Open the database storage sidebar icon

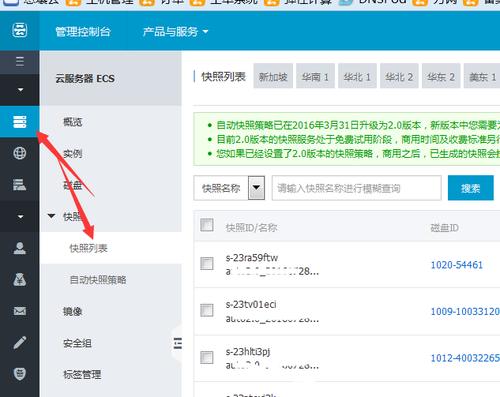[x=20, y=184]
